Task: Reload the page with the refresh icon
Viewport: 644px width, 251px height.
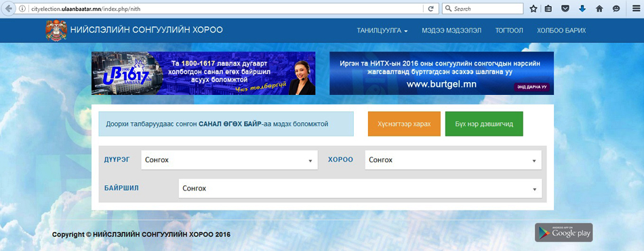Action: [x=431, y=9]
